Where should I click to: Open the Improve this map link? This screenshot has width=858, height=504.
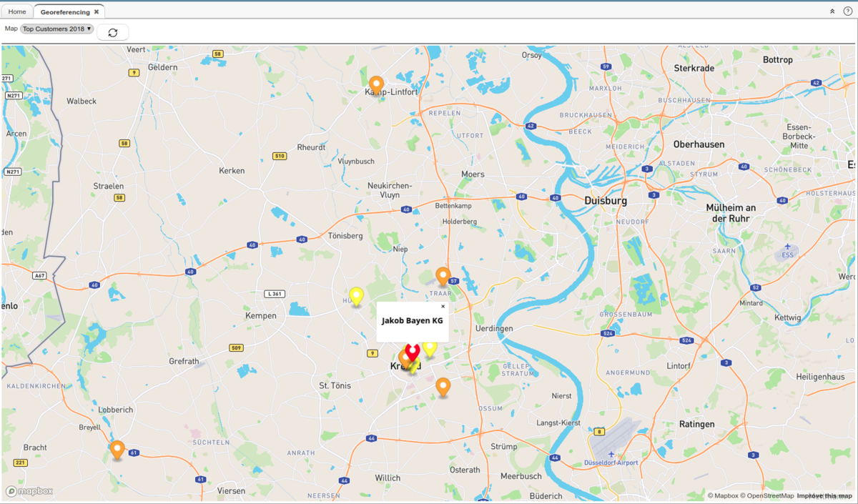(824, 495)
